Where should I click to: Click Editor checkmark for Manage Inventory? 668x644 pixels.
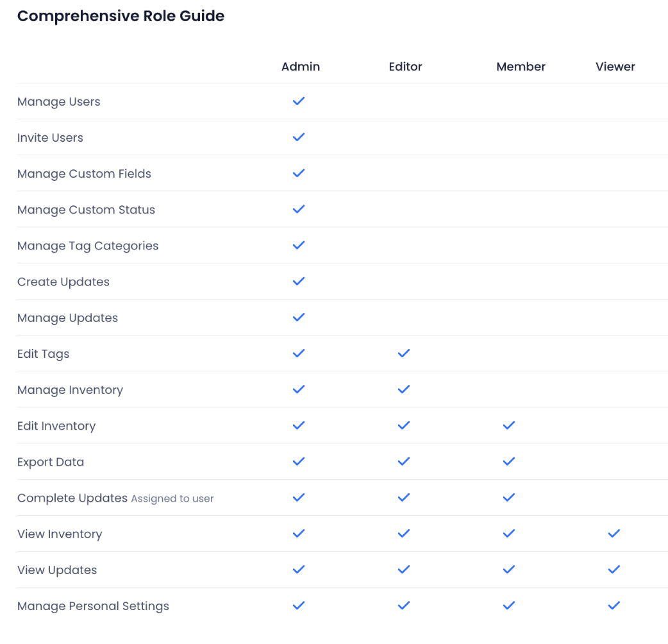[x=403, y=389]
